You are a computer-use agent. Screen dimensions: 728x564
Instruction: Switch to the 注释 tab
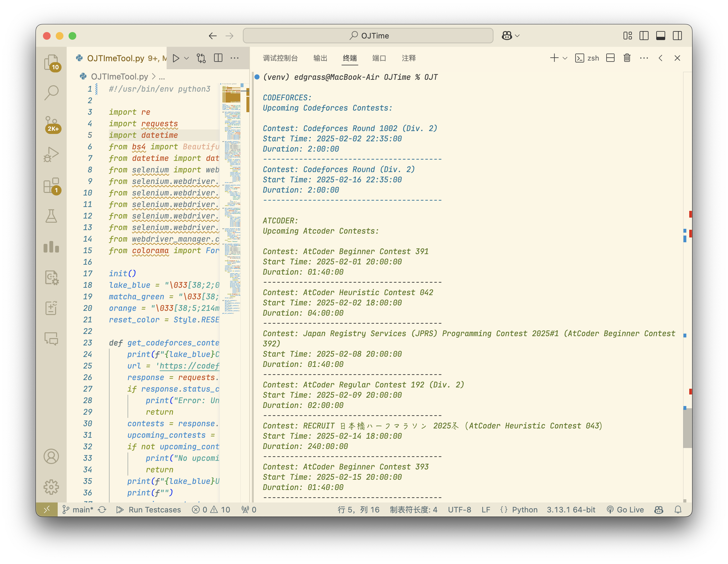click(x=409, y=58)
